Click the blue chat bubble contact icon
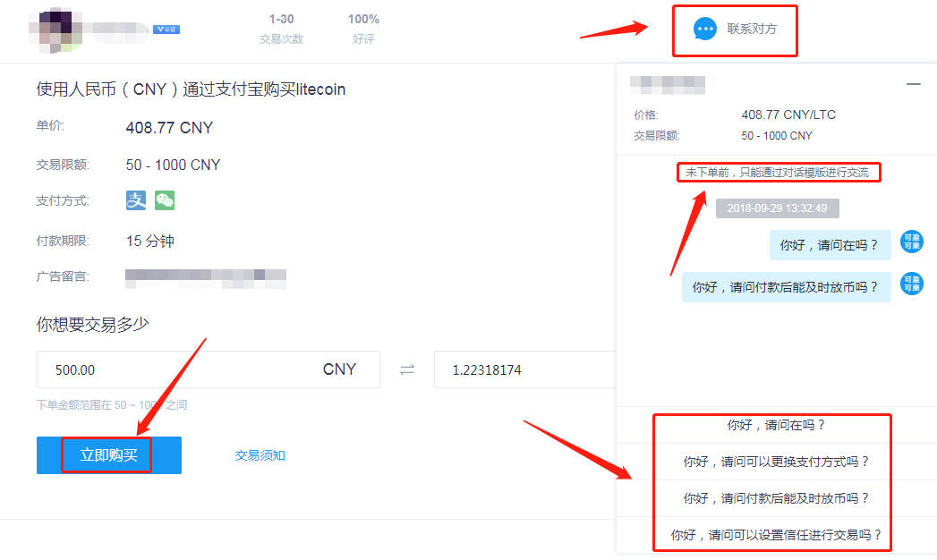937x560 pixels. 705,29
